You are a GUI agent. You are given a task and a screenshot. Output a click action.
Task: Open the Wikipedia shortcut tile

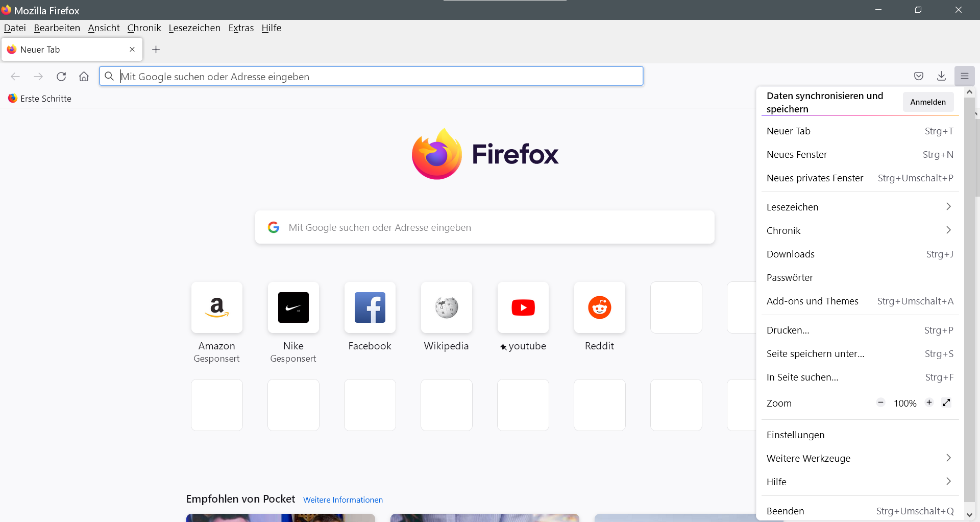click(x=447, y=307)
